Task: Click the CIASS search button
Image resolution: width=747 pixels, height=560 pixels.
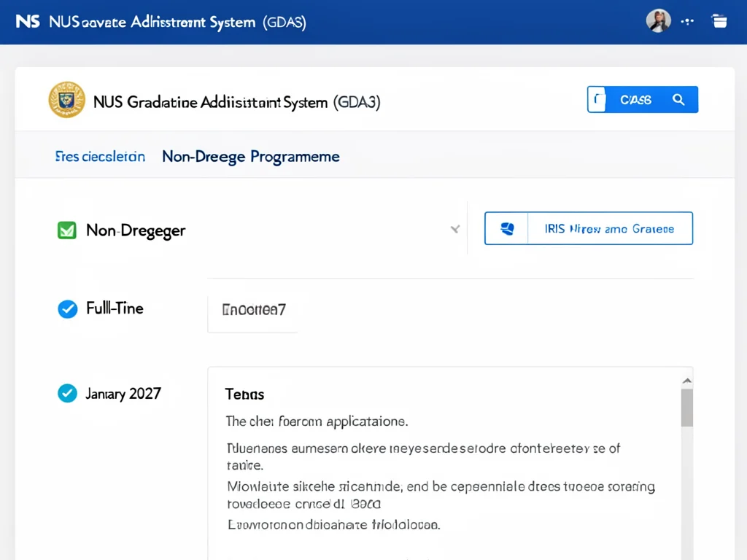Action: click(x=643, y=99)
